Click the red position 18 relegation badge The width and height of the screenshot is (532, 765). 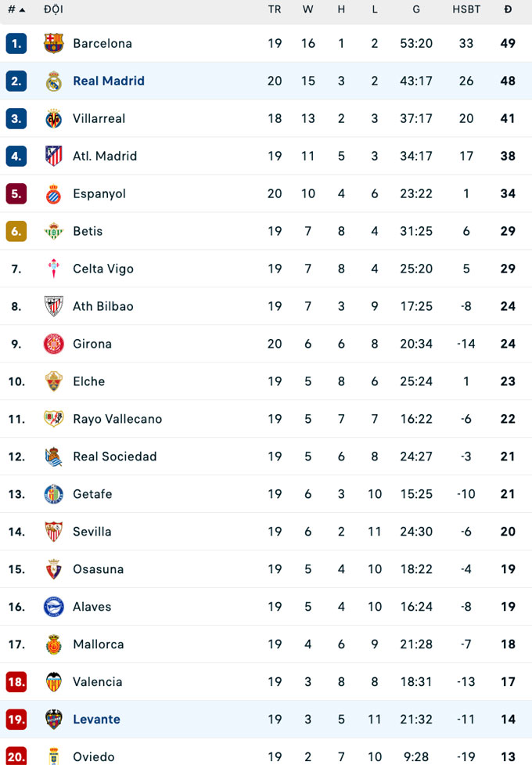(16, 682)
